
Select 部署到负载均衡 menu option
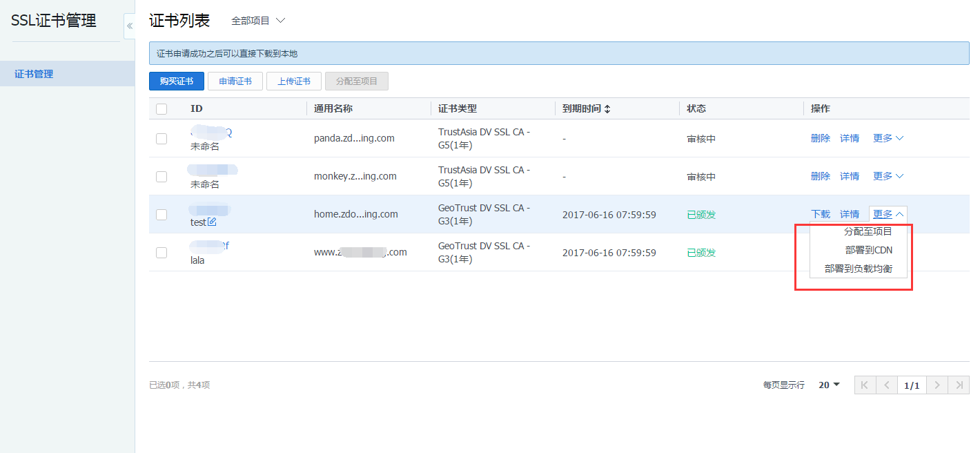click(x=858, y=269)
